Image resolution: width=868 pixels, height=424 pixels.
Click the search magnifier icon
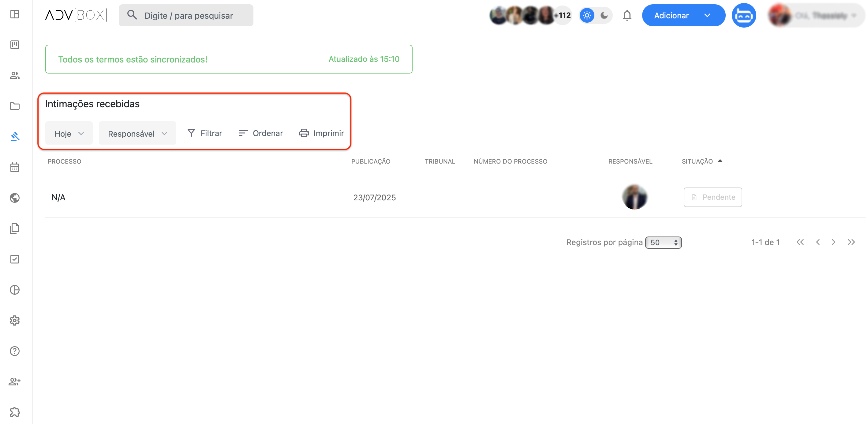tap(132, 15)
